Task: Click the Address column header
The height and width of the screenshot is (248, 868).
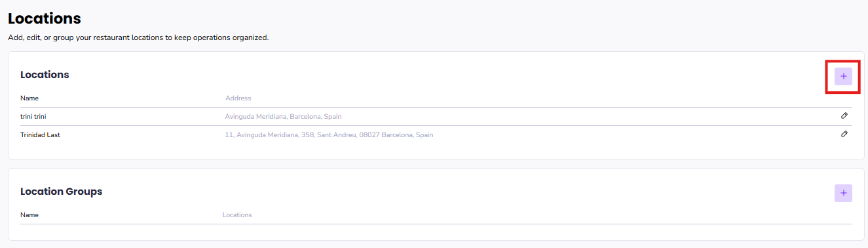Action: tap(238, 98)
